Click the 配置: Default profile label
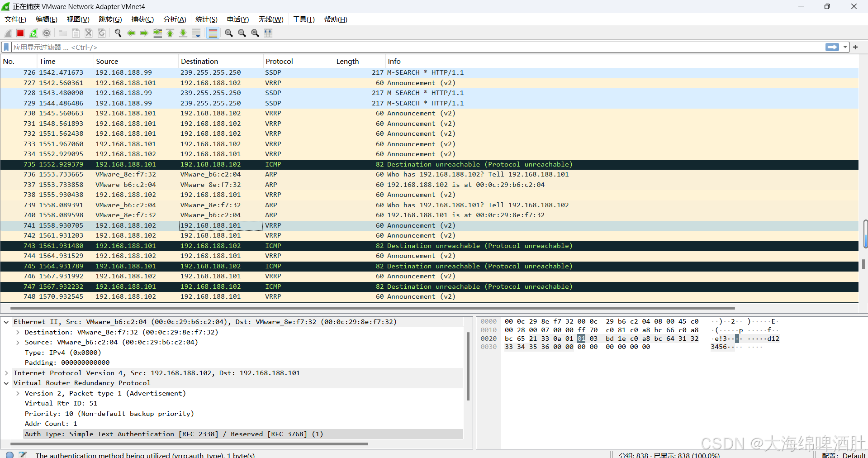Screen dimensions: 868x458 tap(844, 455)
